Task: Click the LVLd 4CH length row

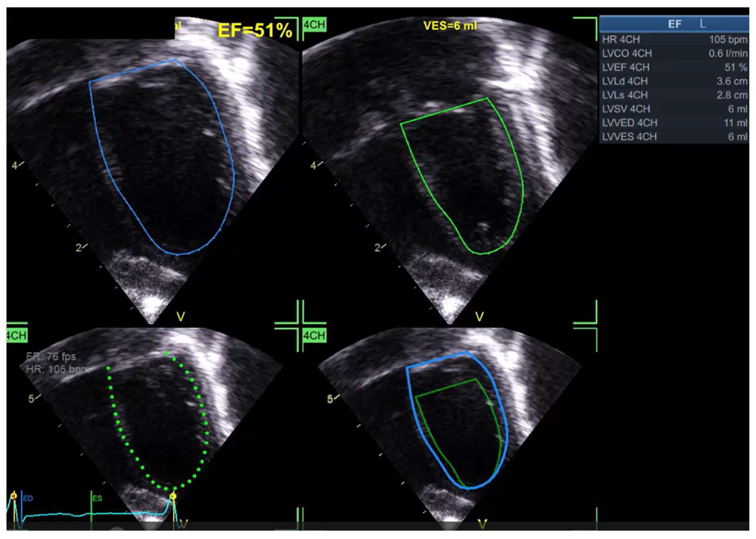Action: pyautogui.click(x=674, y=81)
